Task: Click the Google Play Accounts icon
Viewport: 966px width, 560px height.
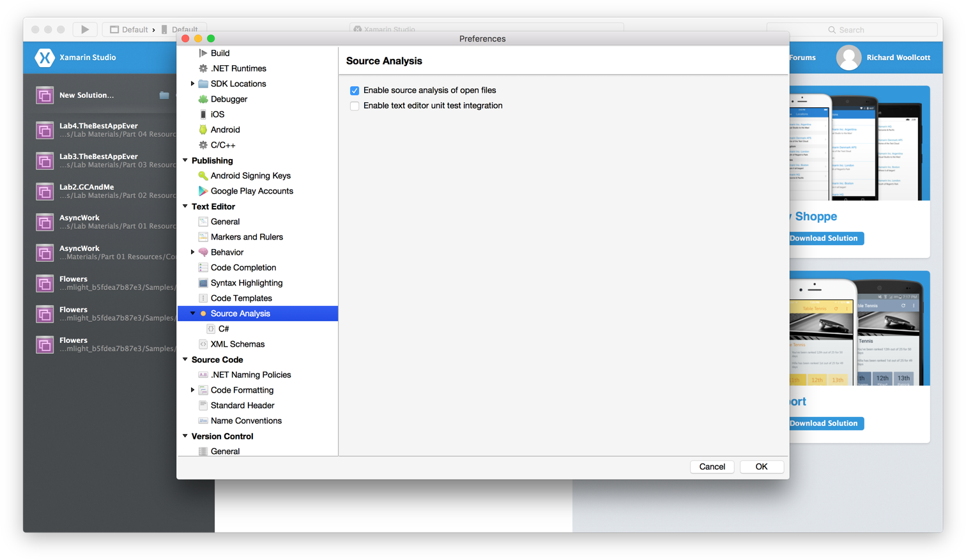Action: point(203,191)
